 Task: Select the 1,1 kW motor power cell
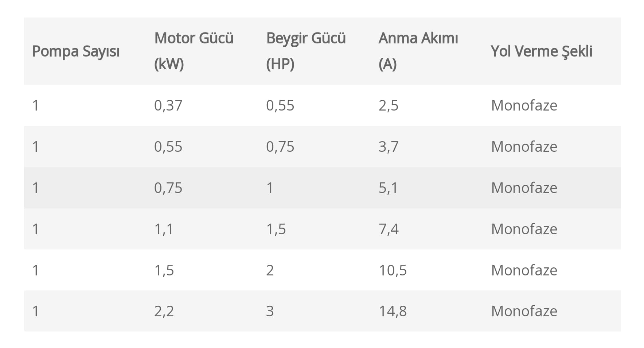[164, 229]
